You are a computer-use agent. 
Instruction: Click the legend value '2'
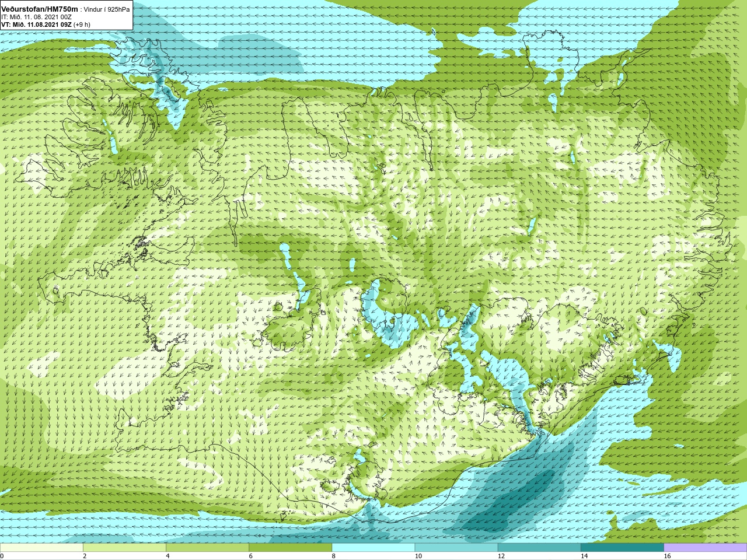coord(85,556)
